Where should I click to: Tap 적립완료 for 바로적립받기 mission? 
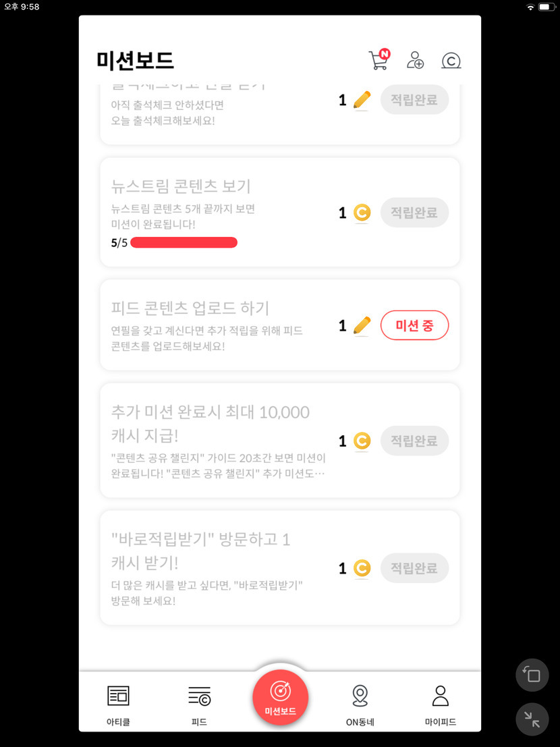pos(414,568)
